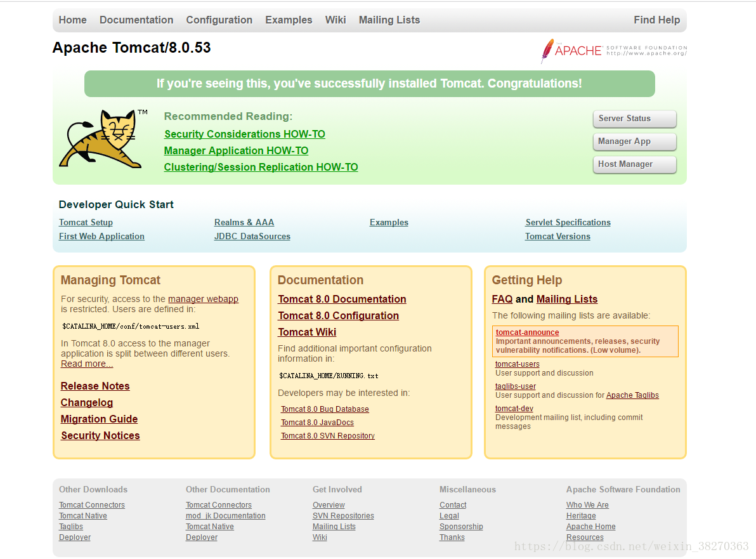The height and width of the screenshot is (559, 756).
Task: Click the manager webapp link
Action: 203,299
